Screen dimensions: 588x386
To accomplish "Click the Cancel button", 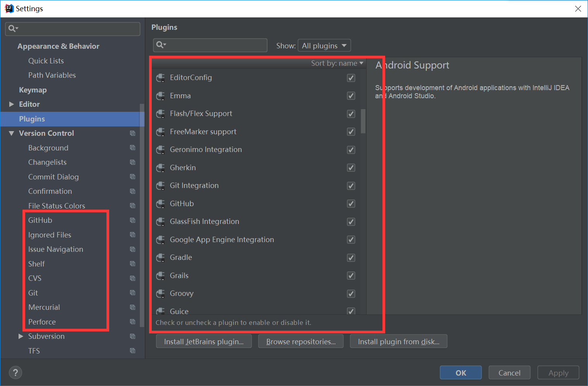I will tap(509, 373).
